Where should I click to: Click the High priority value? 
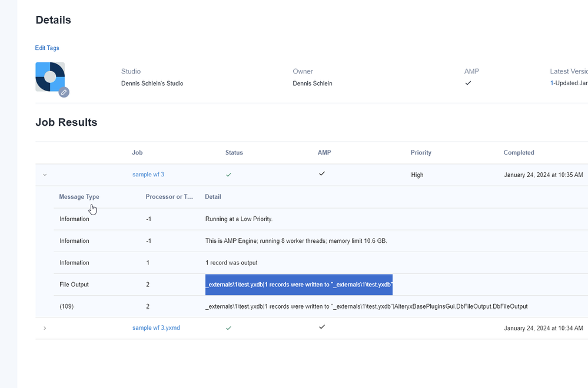coord(417,175)
